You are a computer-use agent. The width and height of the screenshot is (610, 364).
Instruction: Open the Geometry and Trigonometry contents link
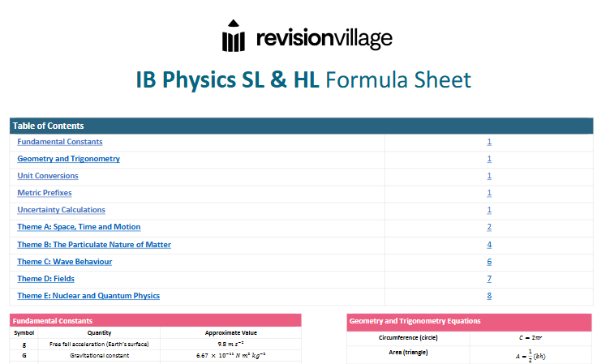[x=68, y=159]
